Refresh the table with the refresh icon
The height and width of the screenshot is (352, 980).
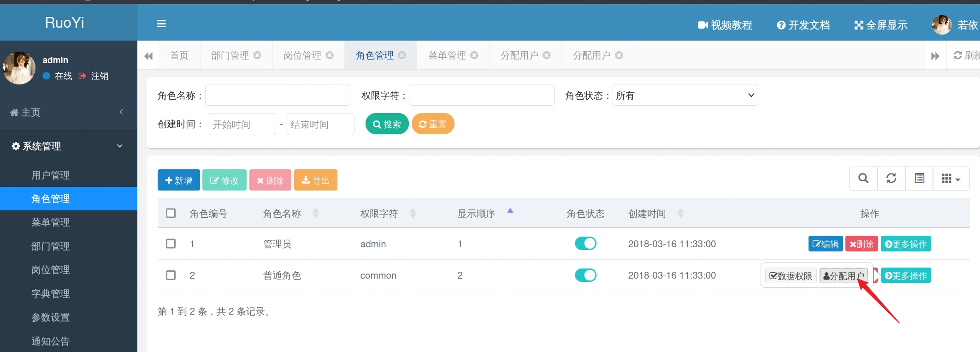click(891, 179)
